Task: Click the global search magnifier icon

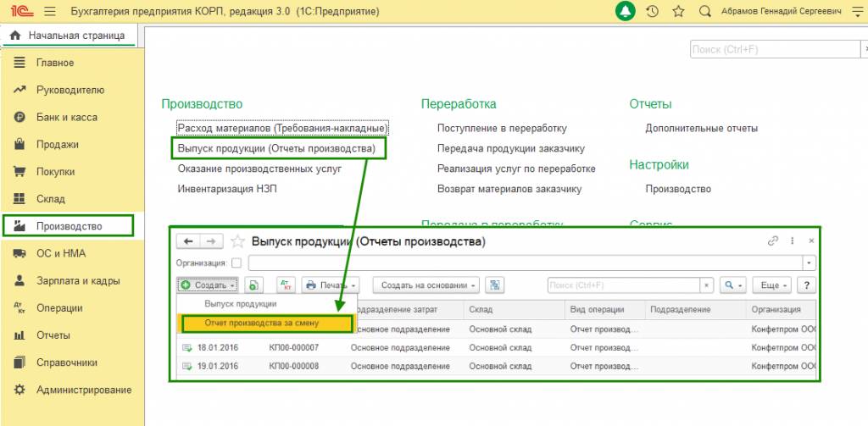Action: tap(704, 11)
